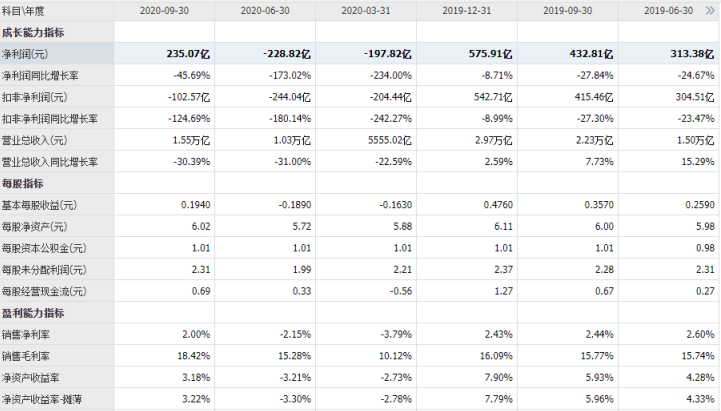Click the 净利润(元) row label
Image resolution: width=721 pixels, height=411 pixels.
point(26,54)
